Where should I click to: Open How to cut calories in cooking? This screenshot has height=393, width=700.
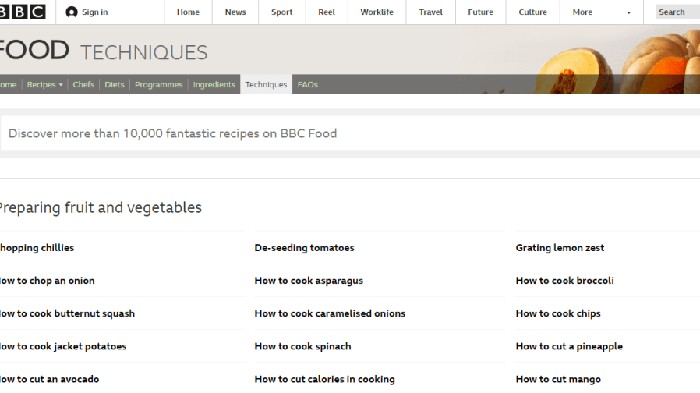325,379
